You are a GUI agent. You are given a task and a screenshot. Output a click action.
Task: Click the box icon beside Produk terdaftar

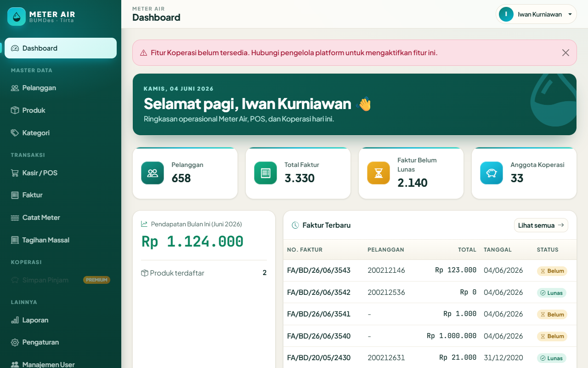coord(144,273)
